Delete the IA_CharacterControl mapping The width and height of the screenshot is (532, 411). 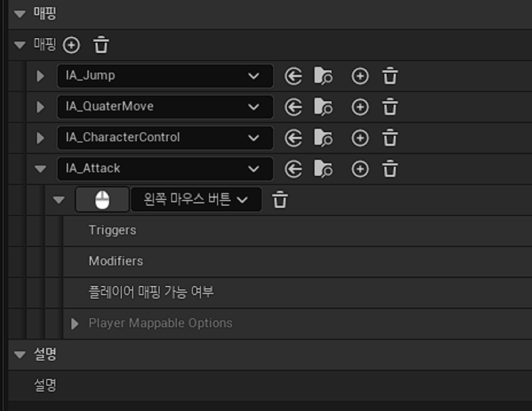click(390, 138)
